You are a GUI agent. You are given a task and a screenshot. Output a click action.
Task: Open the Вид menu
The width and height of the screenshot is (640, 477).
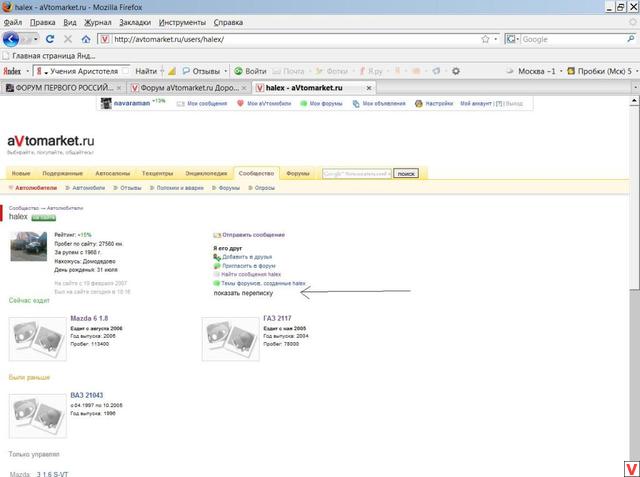click(x=70, y=22)
